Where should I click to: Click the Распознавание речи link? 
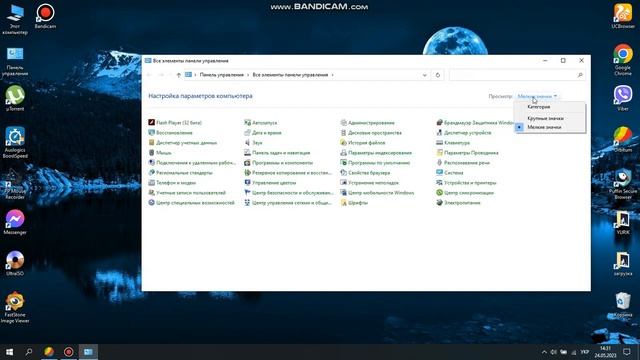point(467,163)
